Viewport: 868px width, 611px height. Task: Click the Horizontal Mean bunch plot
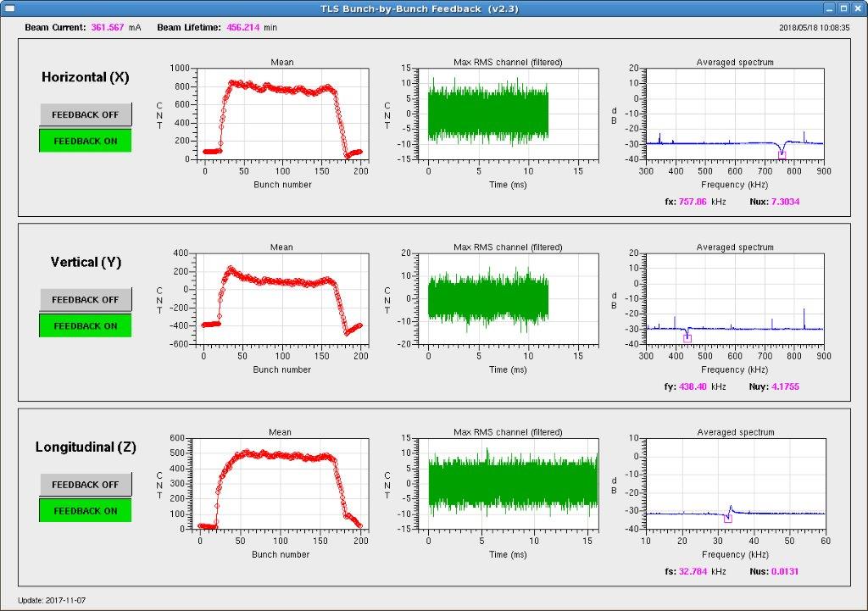(281, 113)
